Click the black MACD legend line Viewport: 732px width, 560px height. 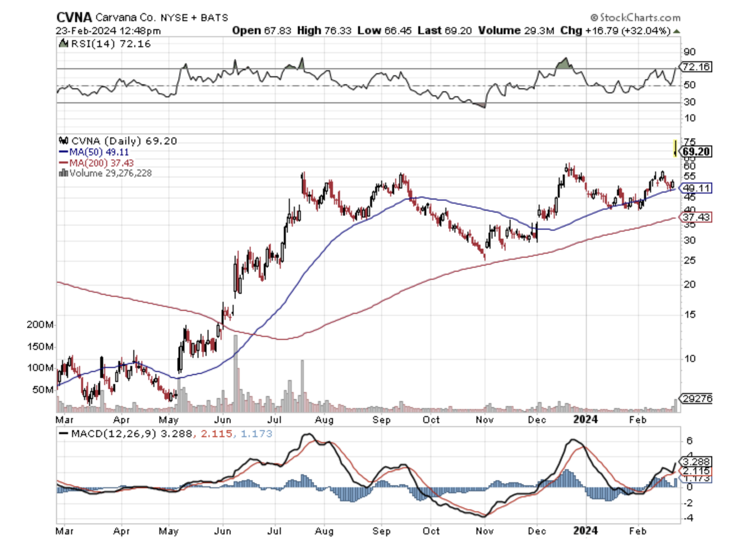tap(63, 434)
